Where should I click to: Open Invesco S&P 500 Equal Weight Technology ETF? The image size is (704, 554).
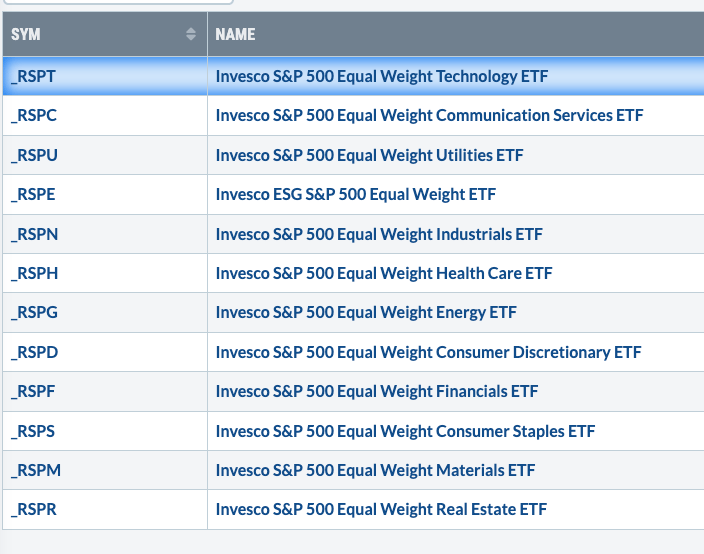[x=382, y=76]
